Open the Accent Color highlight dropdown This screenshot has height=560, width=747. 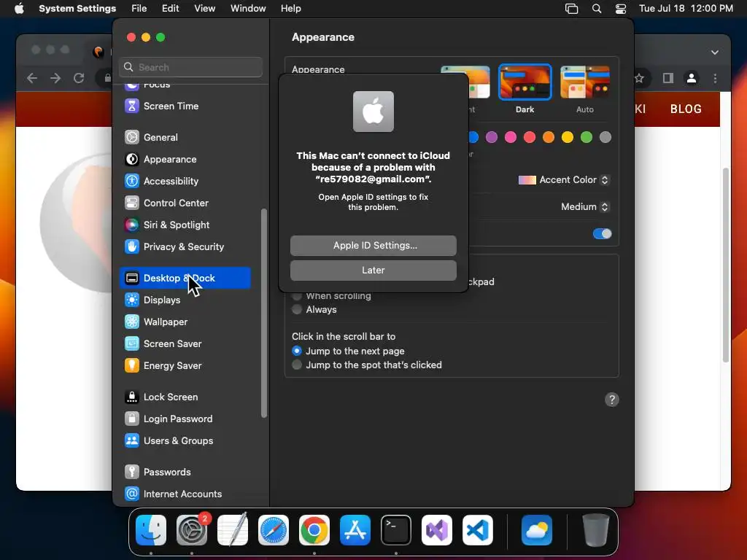pyautogui.click(x=564, y=180)
